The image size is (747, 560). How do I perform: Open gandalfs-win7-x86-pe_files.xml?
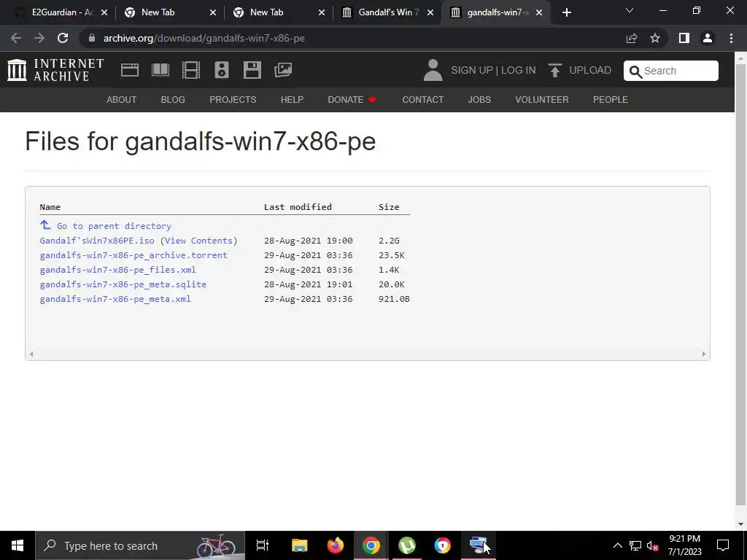[x=117, y=270]
